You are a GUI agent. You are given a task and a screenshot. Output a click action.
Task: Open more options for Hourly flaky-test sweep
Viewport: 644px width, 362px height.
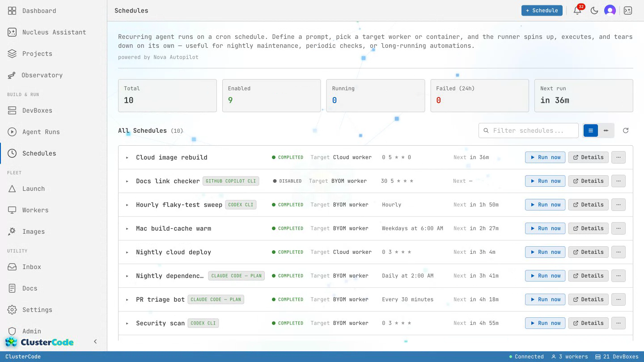(619, 205)
